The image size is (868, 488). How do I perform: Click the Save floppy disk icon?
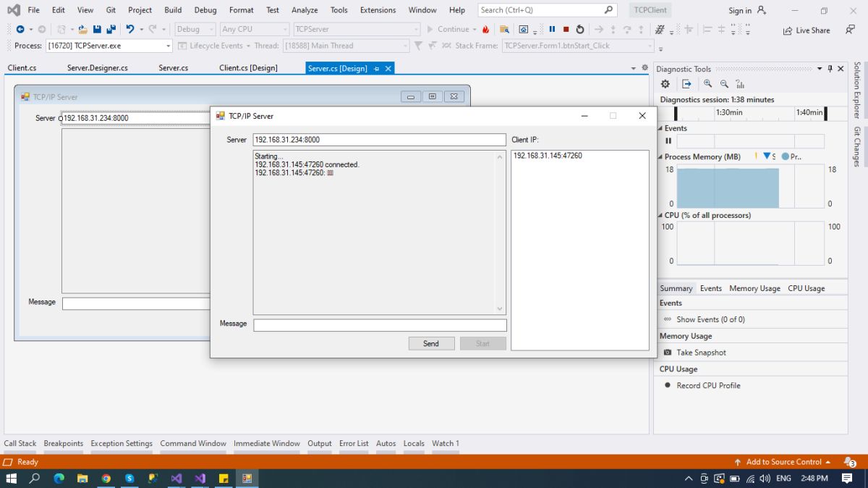pos(97,30)
